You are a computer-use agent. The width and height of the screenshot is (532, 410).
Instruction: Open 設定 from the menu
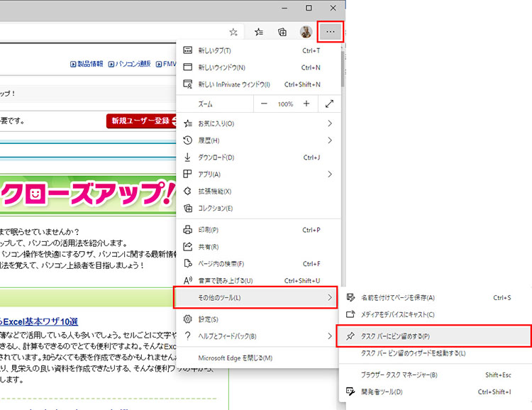(207, 319)
